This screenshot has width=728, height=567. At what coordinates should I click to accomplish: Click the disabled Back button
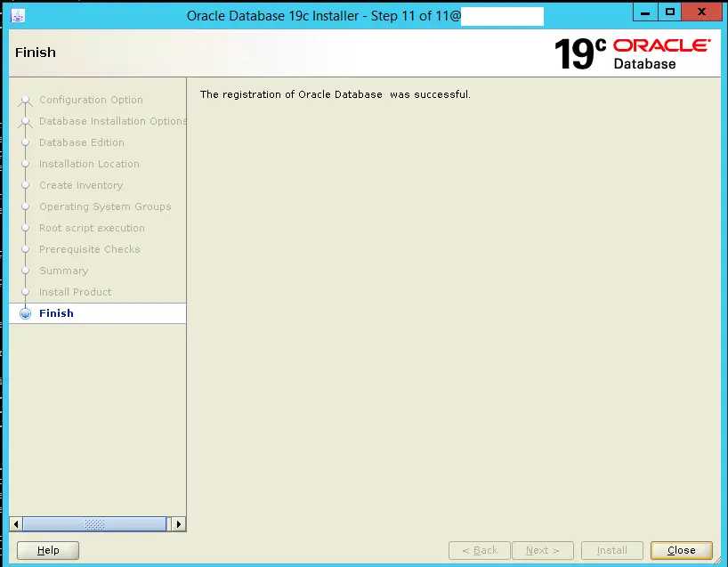[479, 550]
